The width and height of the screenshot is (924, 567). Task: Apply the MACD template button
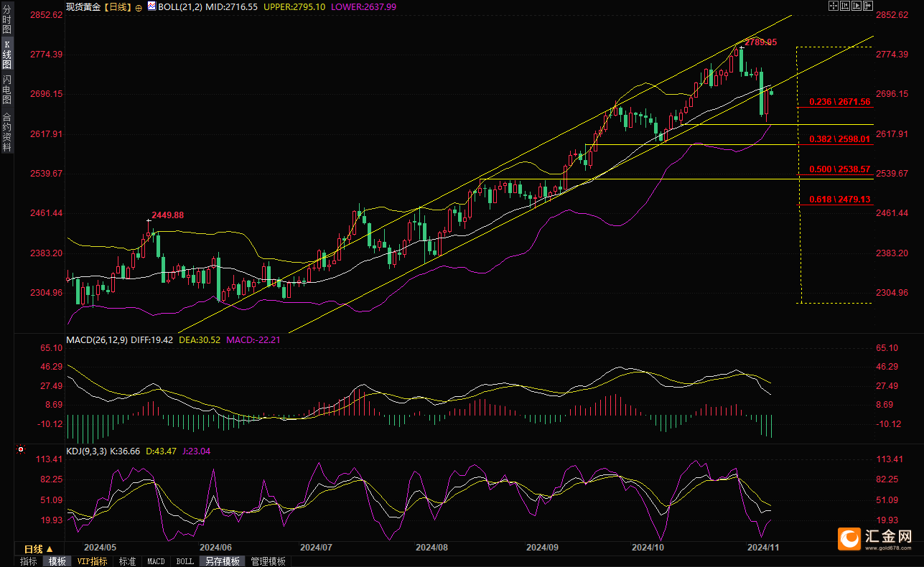pyautogui.click(x=156, y=561)
